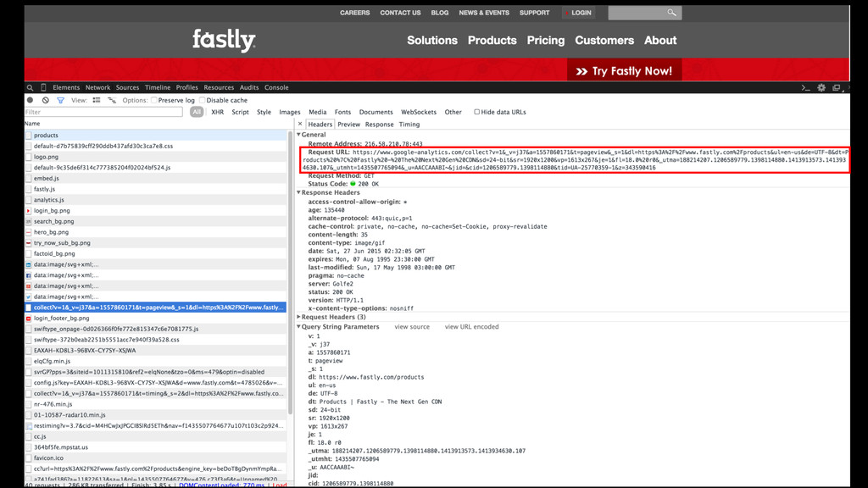Image resolution: width=868 pixels, height=488 pixels.
Task: Filter requests by All
Action: click(197, 112)
